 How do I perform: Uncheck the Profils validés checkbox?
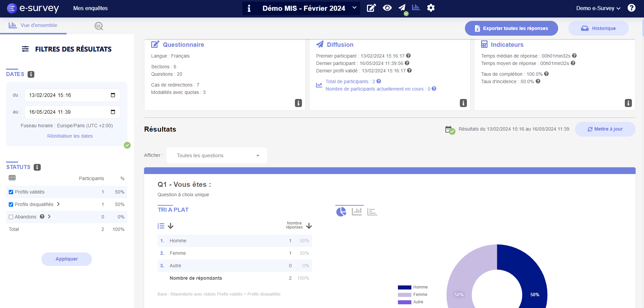coord(11,192)
